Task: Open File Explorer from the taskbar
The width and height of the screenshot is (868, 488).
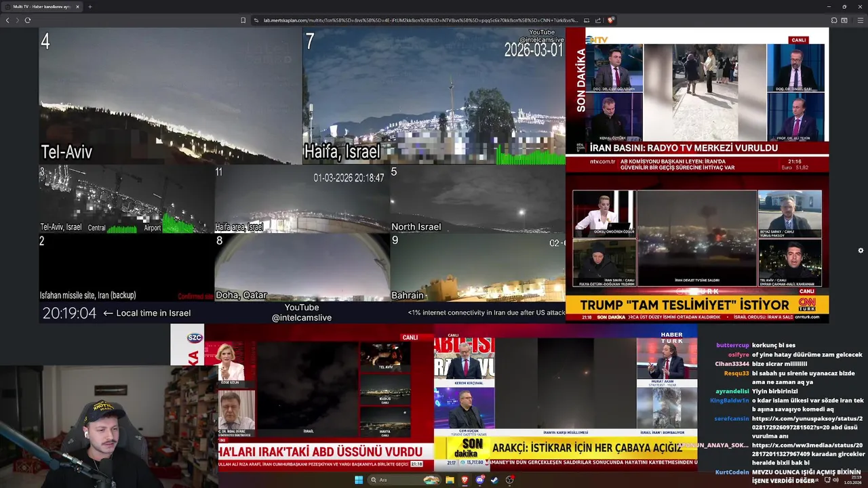Action: point(450,480)
